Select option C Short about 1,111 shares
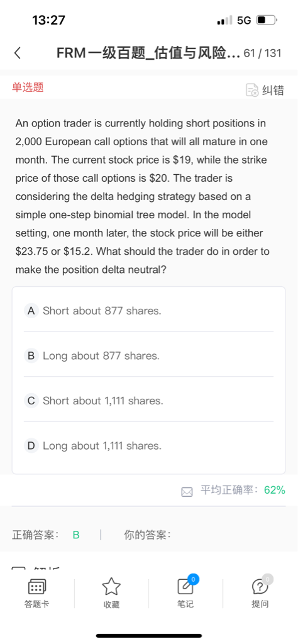Image resolution: width=298 pixels, height=644 pixels. point(148,401)
